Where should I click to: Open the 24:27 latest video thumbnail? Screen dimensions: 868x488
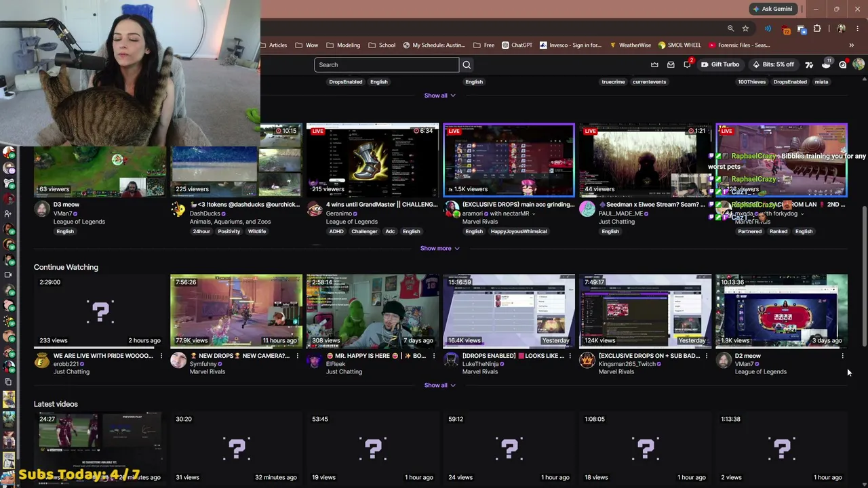[100, 448]
